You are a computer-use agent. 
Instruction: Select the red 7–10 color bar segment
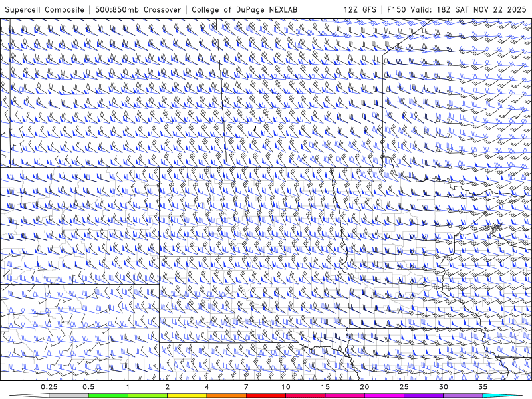click(266, 396)
